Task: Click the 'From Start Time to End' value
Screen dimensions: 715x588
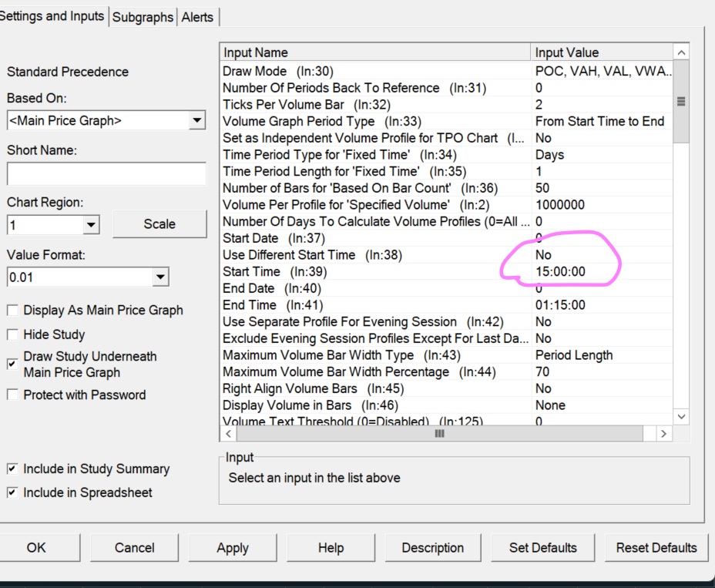Action: 599,121
